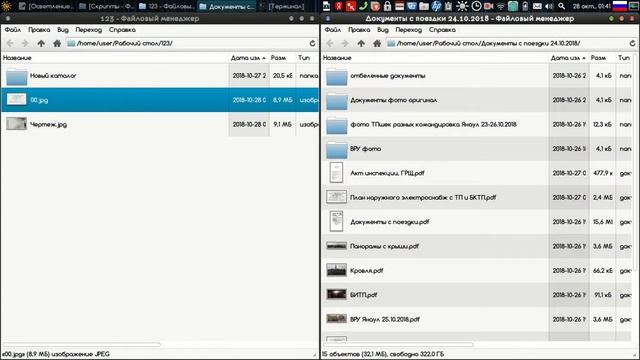Sort Документы window by Название column header
Image resolution: width=640 pixels, height=360 pixels.
coord(435,58)
